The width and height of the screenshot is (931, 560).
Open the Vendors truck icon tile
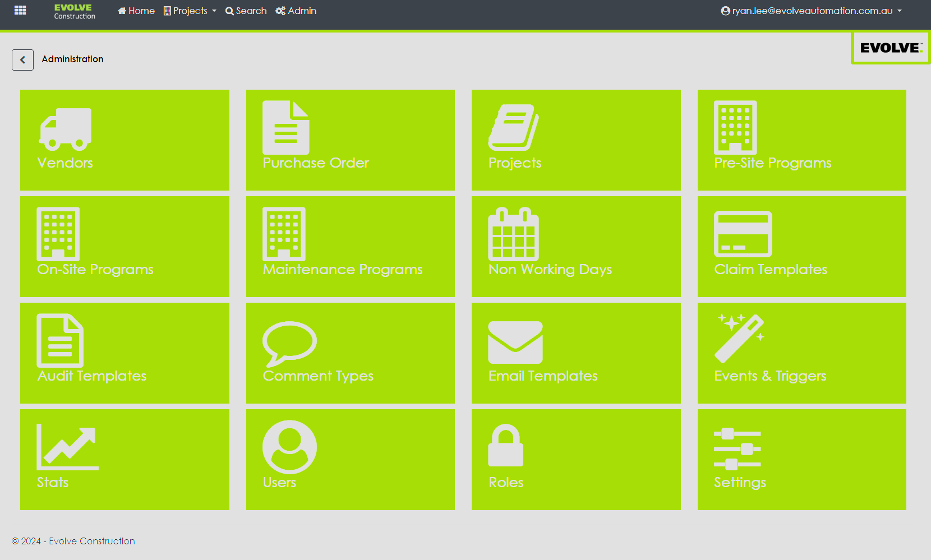click(65, 129)
